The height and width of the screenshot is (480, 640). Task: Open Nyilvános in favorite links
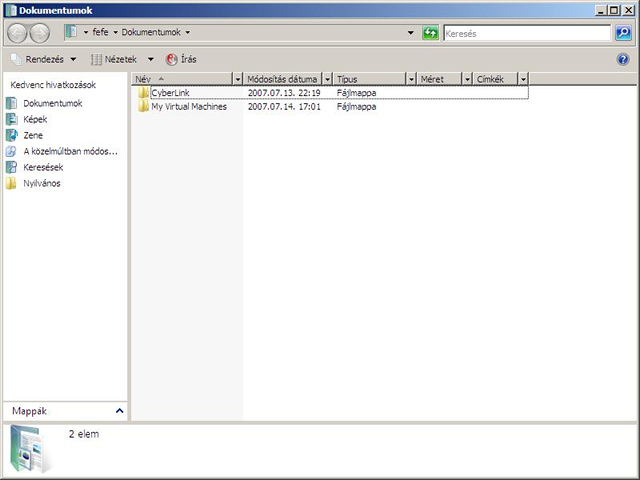[42, 183]
